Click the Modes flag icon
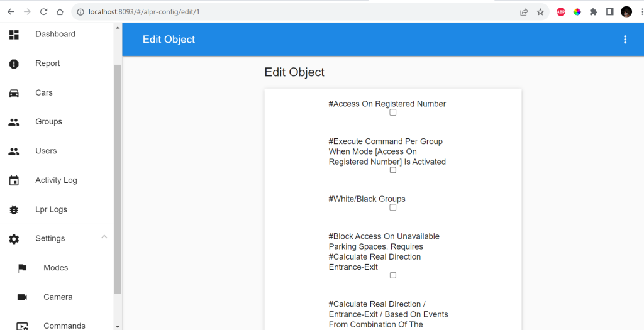This screenshot has width=644, height=330. [22, 268]
